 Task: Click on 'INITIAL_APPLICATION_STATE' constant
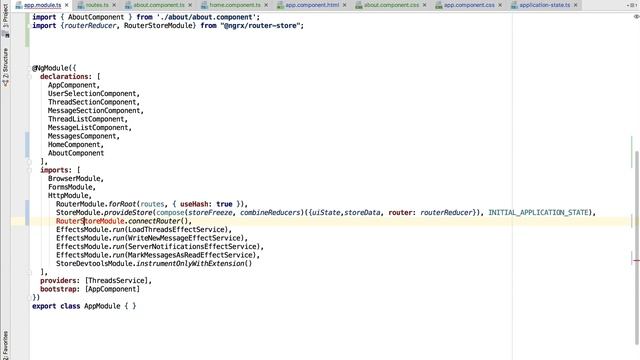pos(538,213)
